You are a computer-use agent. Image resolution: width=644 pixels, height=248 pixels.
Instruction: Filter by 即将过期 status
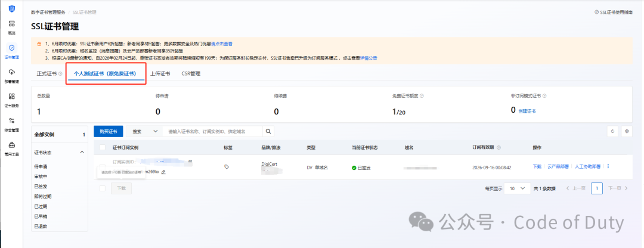43,197
